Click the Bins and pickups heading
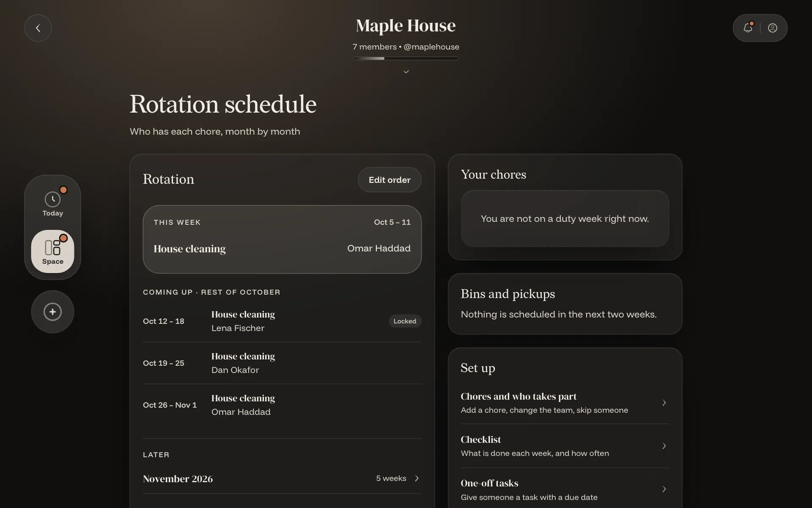 pyautogui.click(x=508, y=294)
